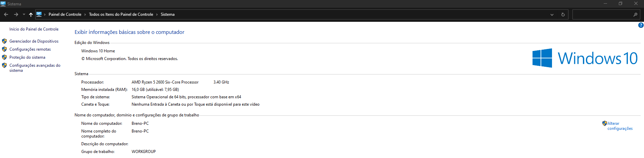Go forward using the forward arrow
This screenshot has height=158, width=644.
pyautogui.click(x=16, y=14)
